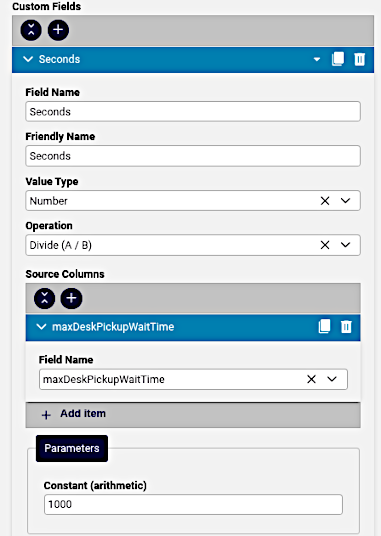Click Add item under Source Columns
This screenshot has width=381, height=536.
(x=193, y=415)
